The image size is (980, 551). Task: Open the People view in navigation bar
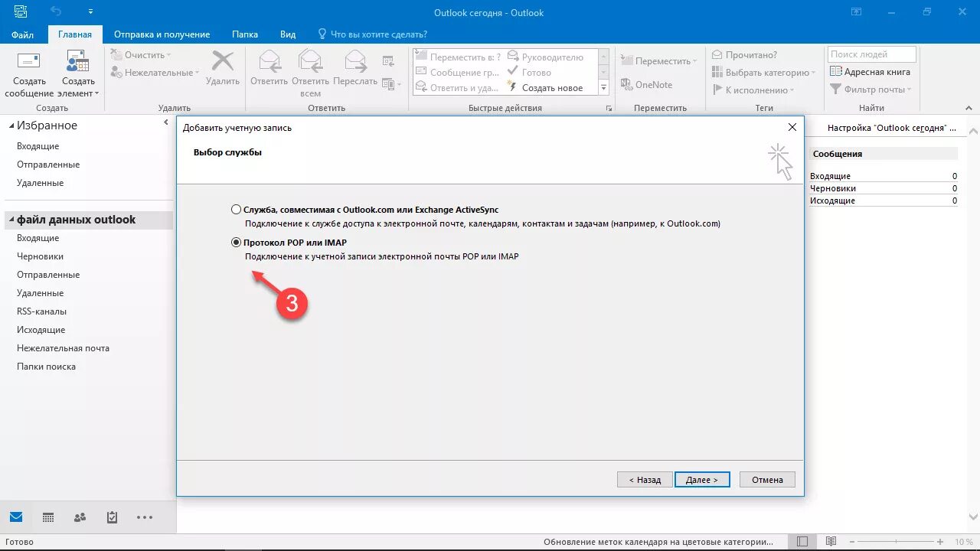coord(80,517)
